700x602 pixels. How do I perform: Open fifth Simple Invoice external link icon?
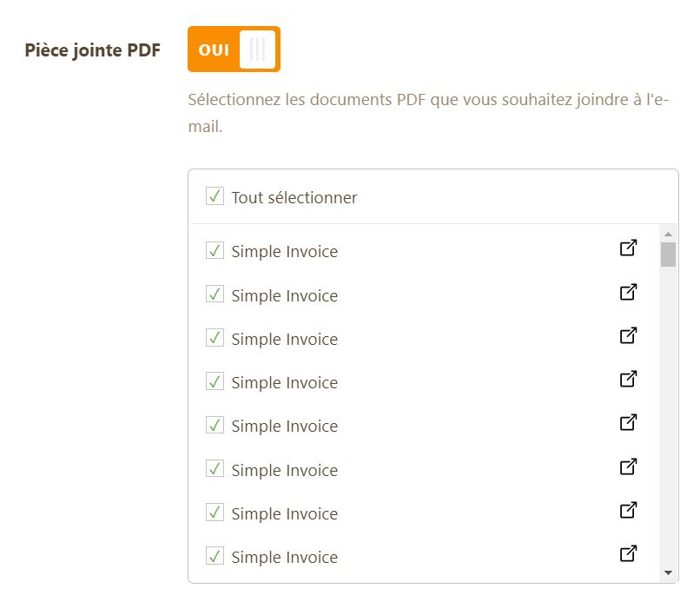(628, 422)
